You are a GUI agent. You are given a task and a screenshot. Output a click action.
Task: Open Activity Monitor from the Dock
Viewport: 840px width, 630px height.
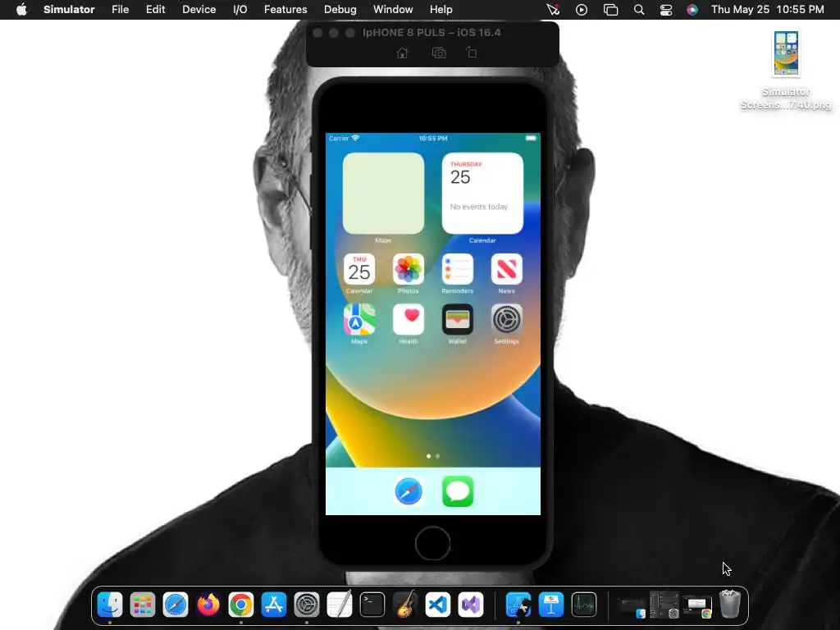pyautogui.click(x=584, y=605)
